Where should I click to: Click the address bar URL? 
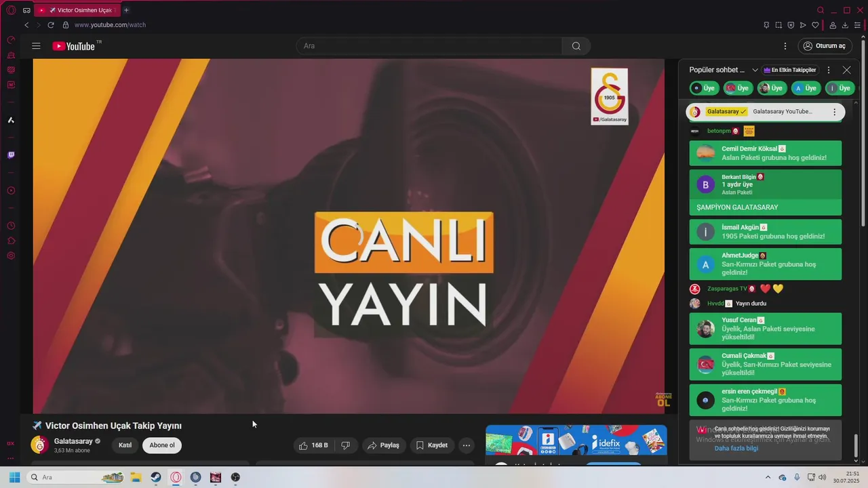point(110,25)
